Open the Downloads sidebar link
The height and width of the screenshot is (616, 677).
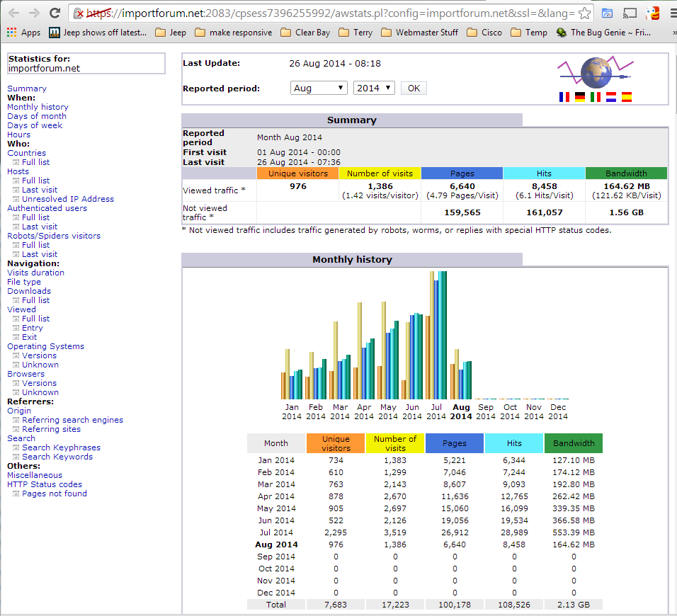coord(29,292)
